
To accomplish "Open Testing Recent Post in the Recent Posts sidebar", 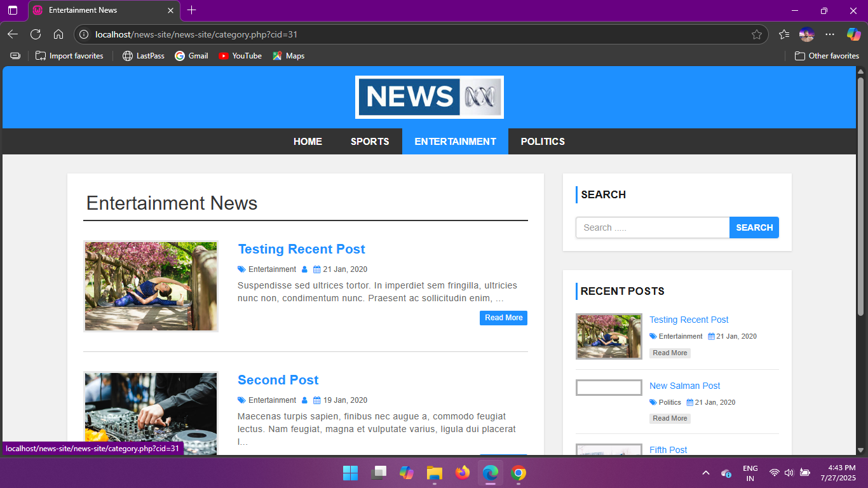I will coord(689,320).
